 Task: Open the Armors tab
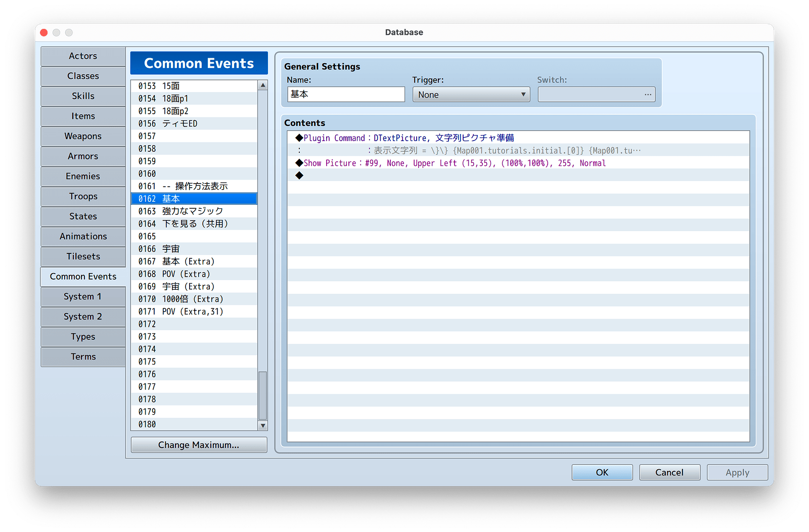pyautogui.click(x=83, y=156)
